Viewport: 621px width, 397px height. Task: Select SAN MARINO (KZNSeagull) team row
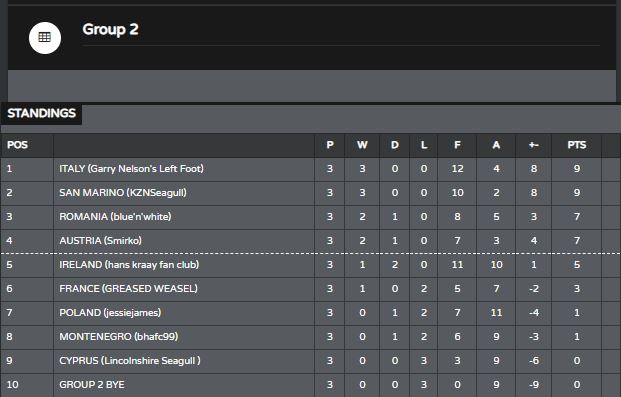[310, 193]
